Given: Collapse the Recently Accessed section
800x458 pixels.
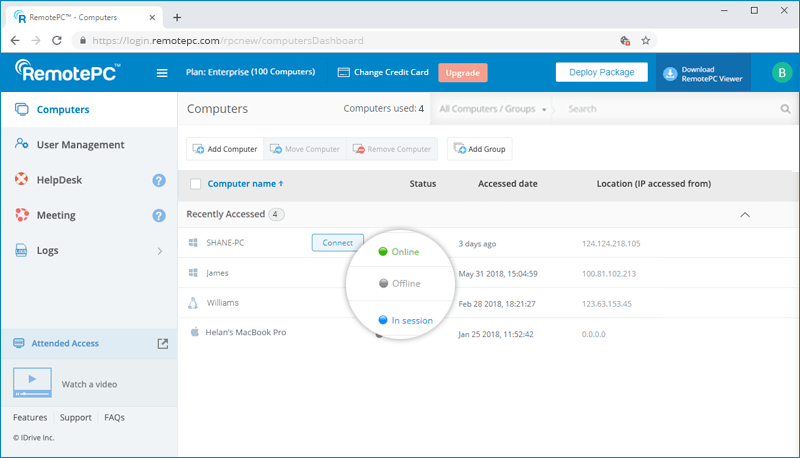Looking at the screenshot, I should (745, 215).
